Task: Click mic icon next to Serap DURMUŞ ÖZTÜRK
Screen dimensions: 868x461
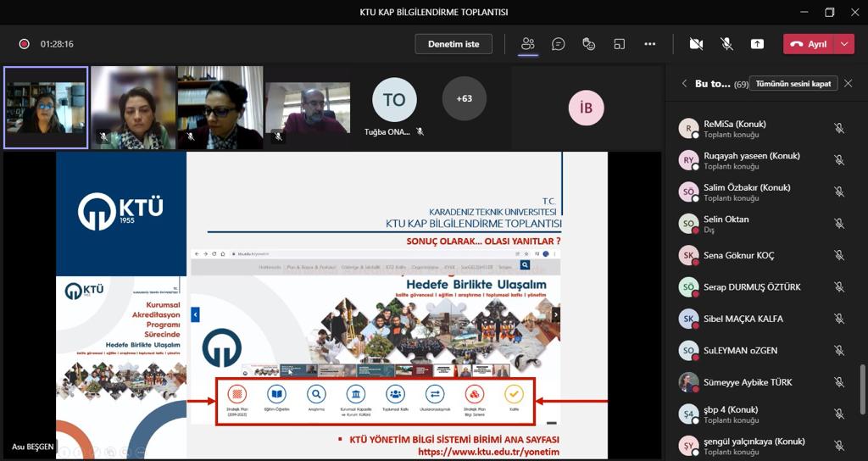Action: coord(839,286)
